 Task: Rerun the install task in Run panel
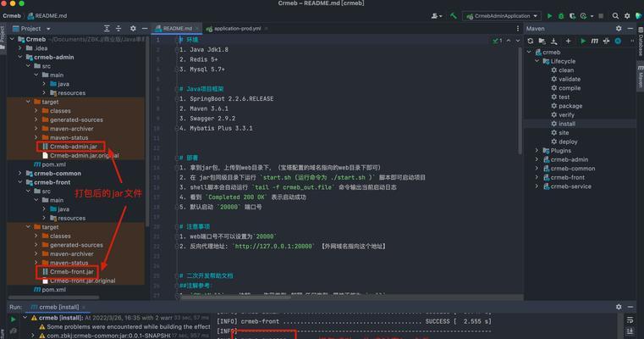click(x=13, y=319)
